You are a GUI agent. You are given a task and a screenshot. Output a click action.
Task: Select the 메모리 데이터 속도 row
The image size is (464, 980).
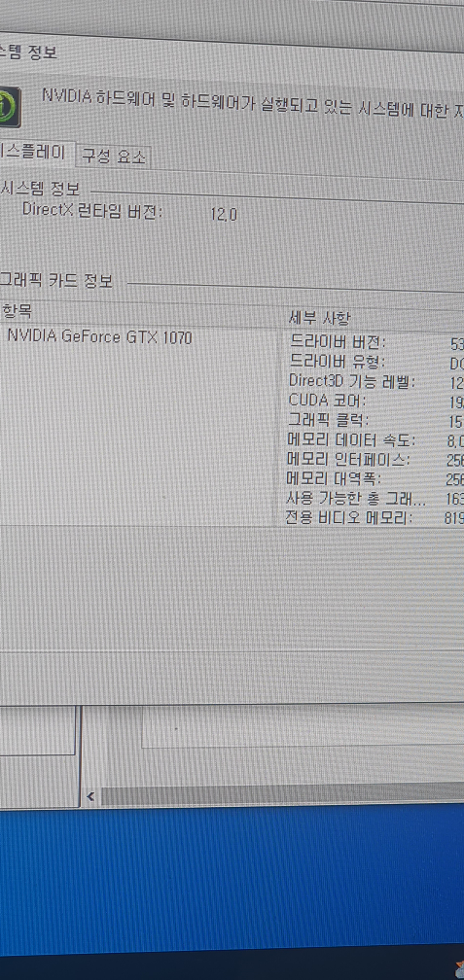point(375,440)
